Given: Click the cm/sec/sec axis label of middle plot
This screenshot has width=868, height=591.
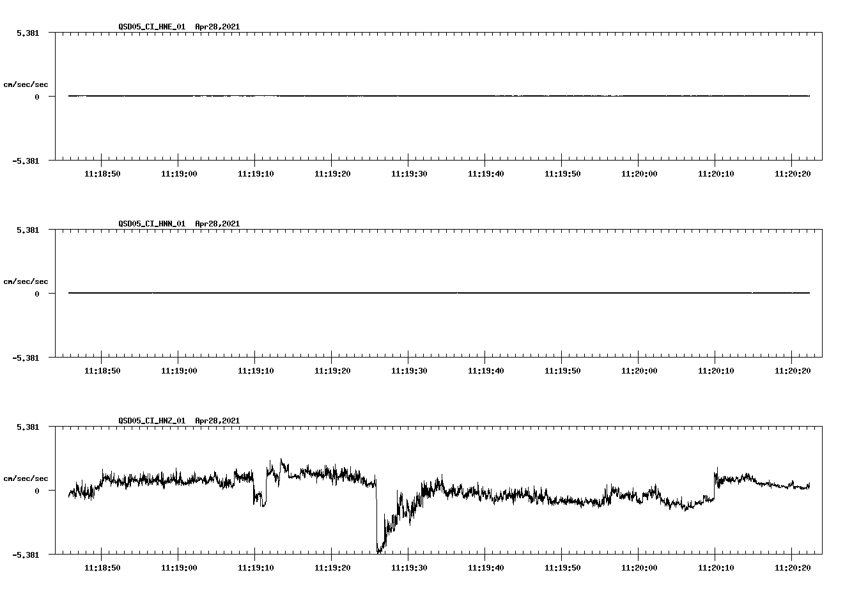Looking at the screenshot, I should (26, 281).
